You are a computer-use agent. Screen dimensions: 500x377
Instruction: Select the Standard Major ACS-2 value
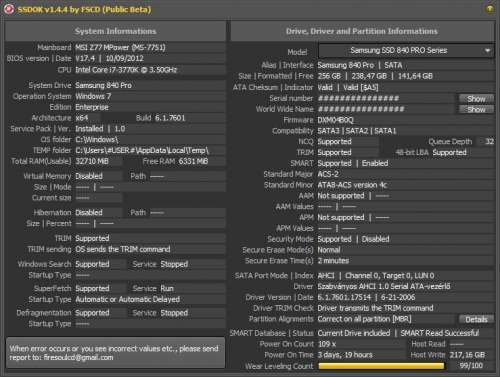[328, 174]
